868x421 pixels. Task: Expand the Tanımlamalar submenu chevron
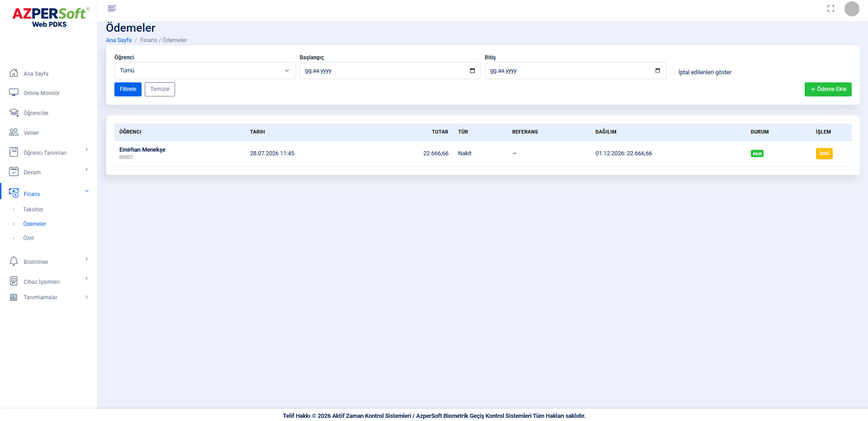click(x=86, y=297)
